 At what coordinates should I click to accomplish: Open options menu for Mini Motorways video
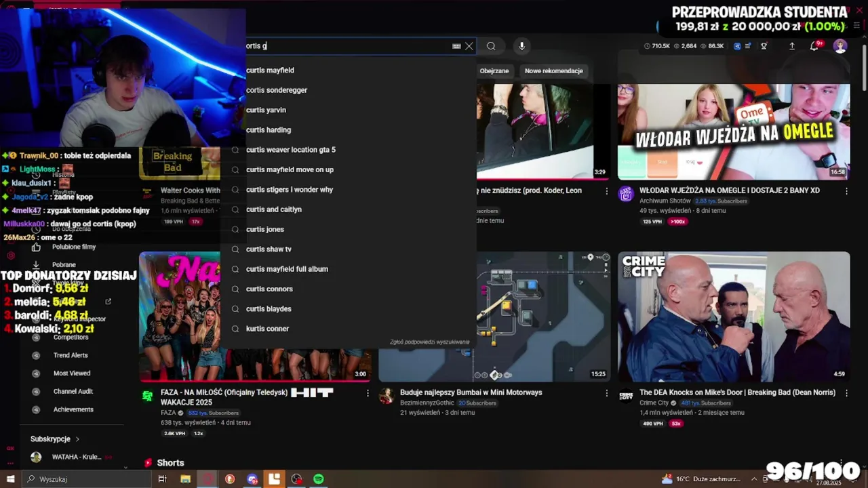coord(607,393)
